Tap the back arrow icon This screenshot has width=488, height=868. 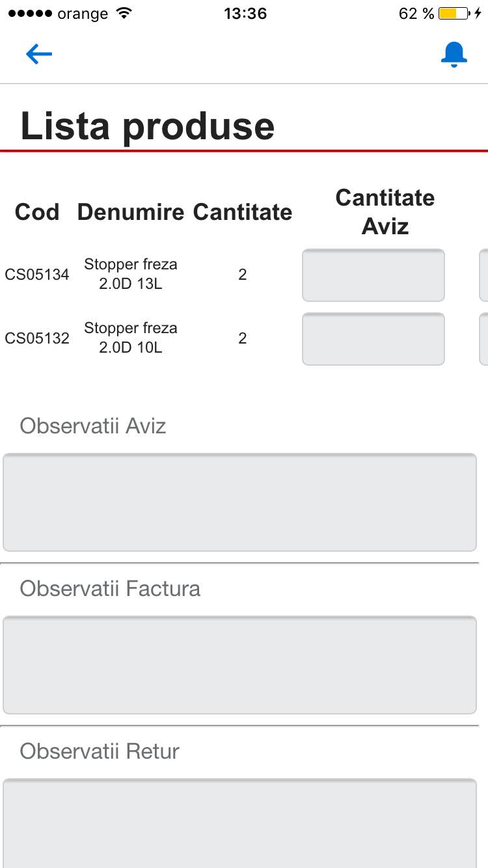point(39,54)
